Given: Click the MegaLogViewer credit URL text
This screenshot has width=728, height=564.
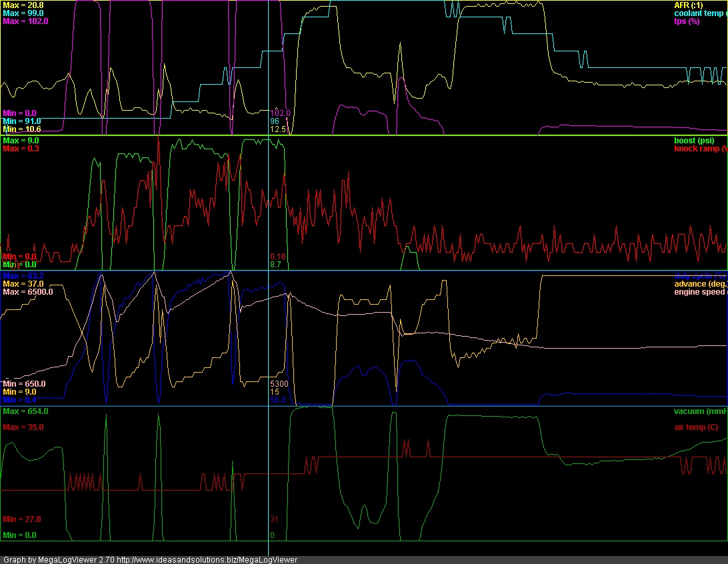Looking at the screenshot, I should (x=207, y=560).
